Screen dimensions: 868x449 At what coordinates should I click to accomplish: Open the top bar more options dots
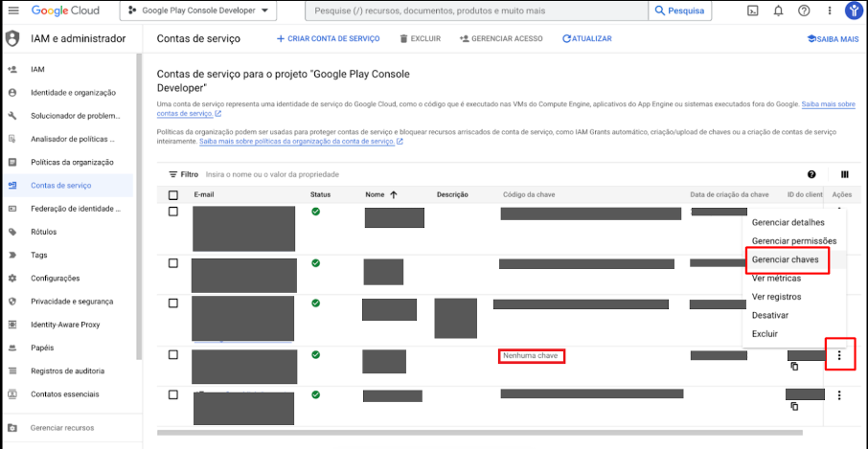830,11
